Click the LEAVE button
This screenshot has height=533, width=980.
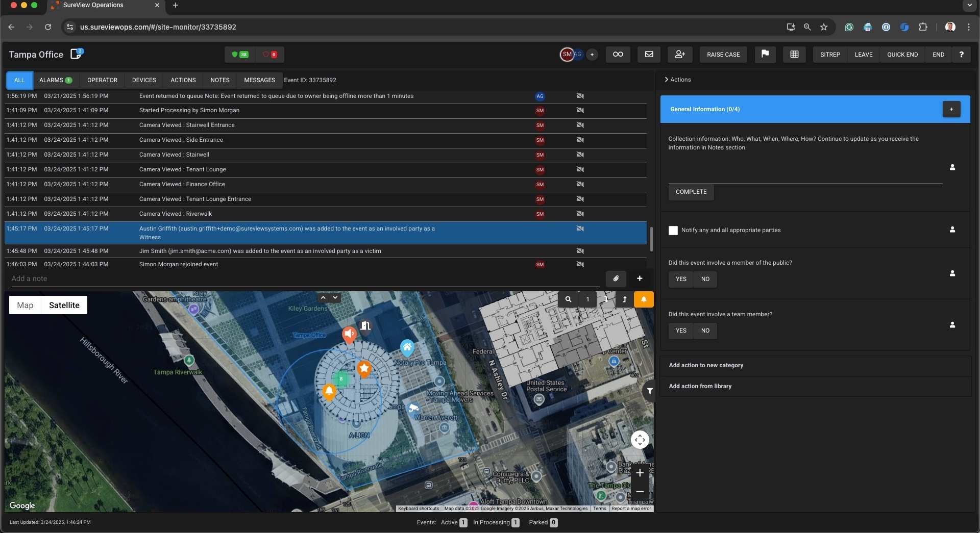[x=864, y=55]
